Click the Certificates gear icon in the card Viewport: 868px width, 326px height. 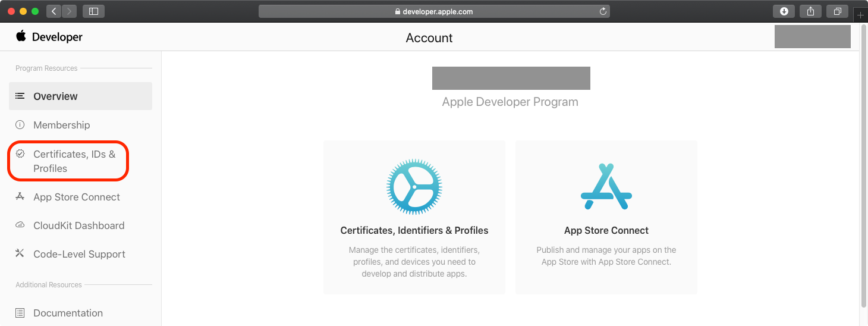click(414, 187)
